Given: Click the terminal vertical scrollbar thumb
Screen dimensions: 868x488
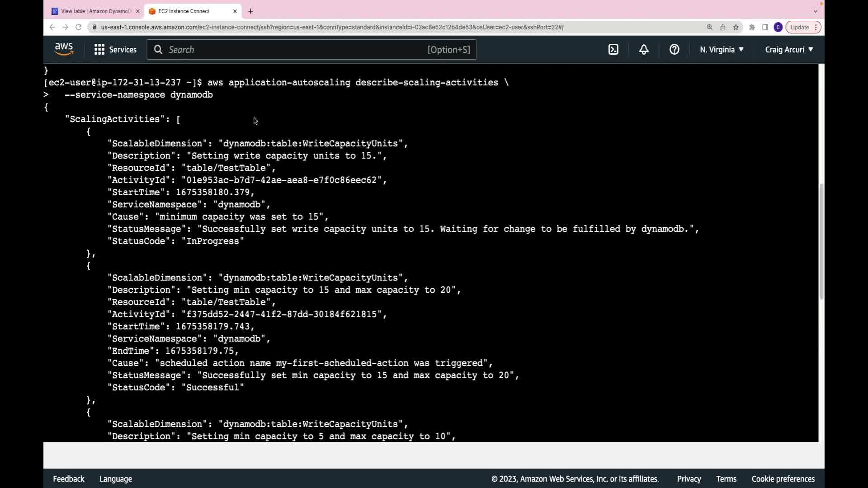Looking at the screenshot, I should [x=821, y=242].
